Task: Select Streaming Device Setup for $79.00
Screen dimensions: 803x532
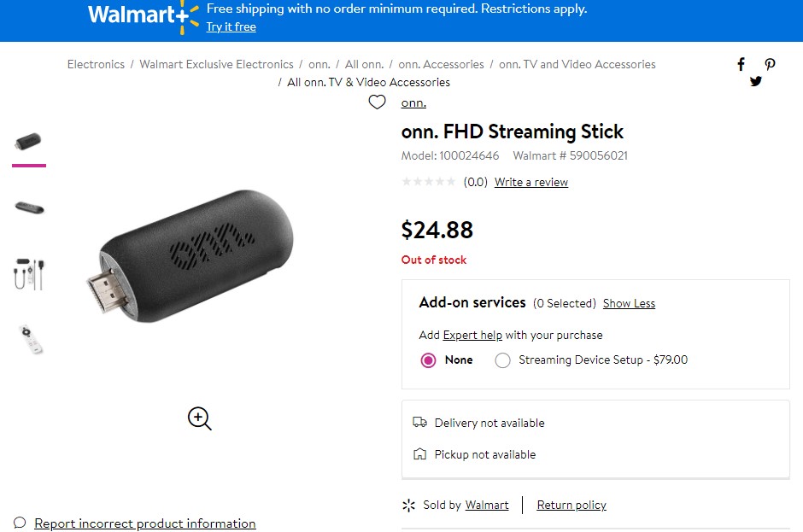Action: tap(503, 360)
